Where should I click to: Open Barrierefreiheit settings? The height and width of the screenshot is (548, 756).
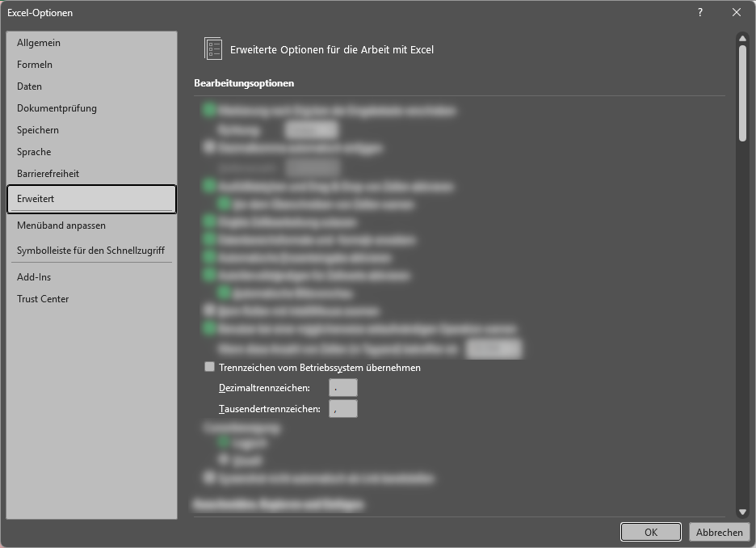[91, 173]
